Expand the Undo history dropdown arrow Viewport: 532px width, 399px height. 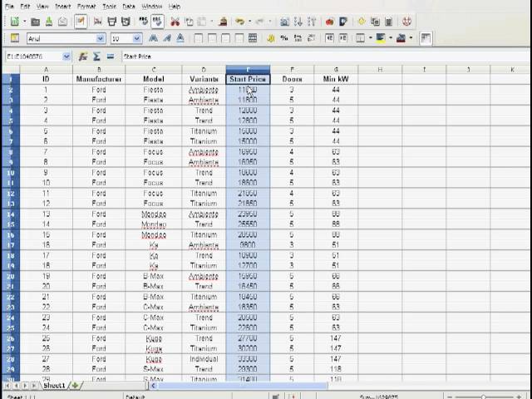click(249, 22)
